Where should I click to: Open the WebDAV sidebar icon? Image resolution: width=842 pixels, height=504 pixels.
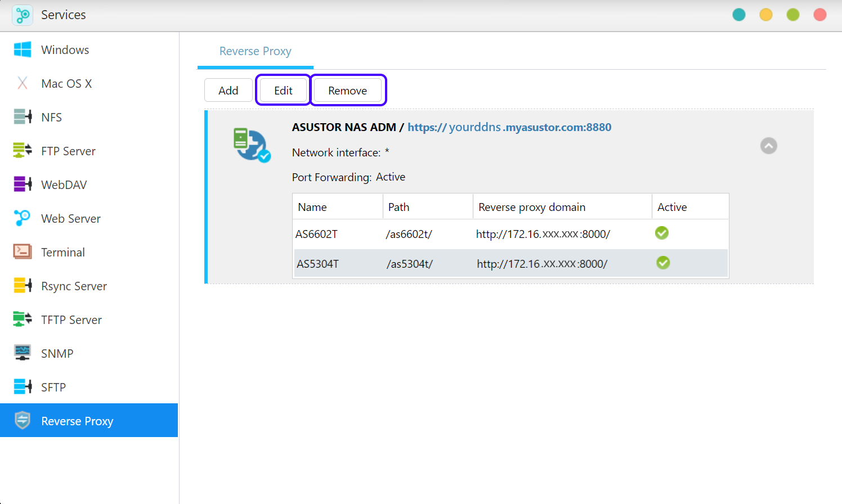23,184
